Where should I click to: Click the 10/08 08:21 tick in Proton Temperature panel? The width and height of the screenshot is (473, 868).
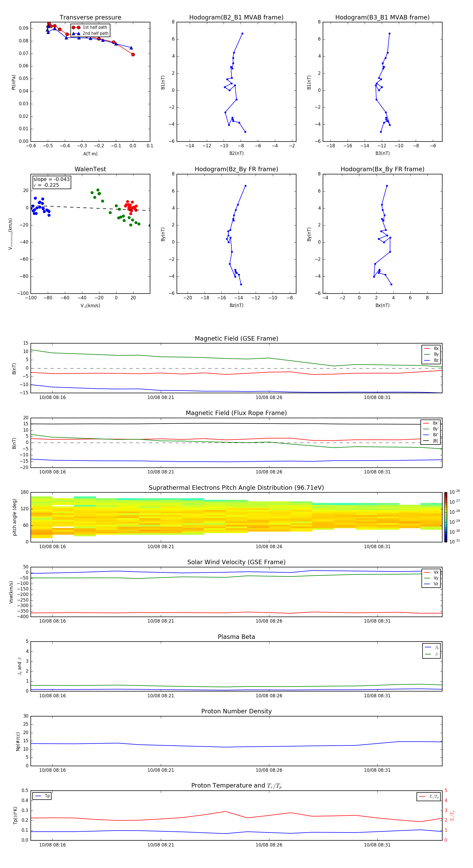tap(161, 845)
